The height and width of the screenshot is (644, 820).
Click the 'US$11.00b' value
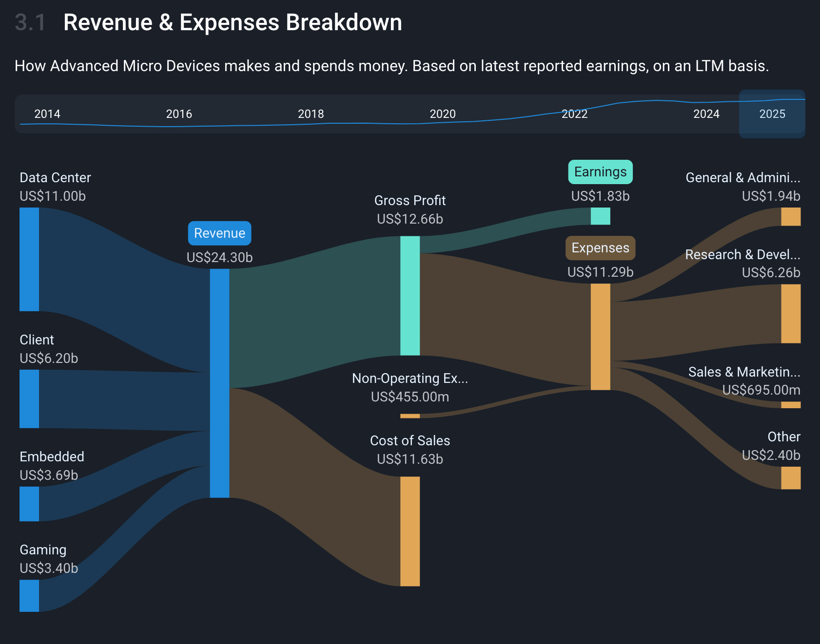[x=53, y=196]
